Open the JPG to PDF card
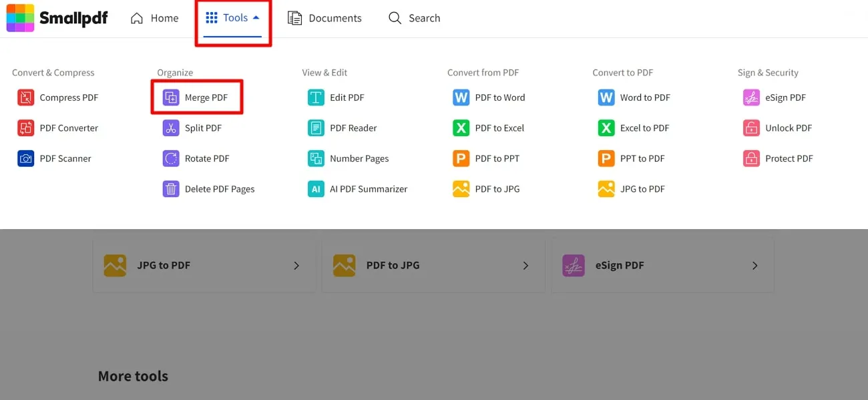 tap(204, 266)
